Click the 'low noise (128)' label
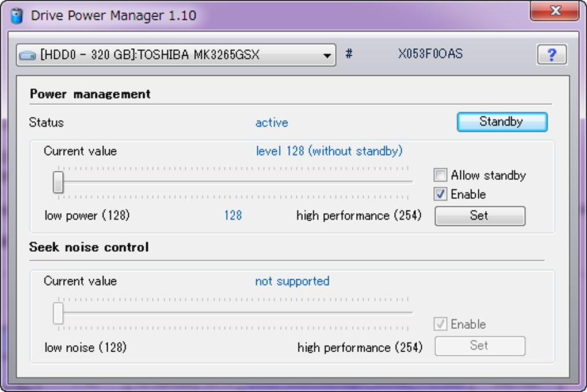Image resolution: width=587 pixels, height=392 pixels. pos(85,347)
